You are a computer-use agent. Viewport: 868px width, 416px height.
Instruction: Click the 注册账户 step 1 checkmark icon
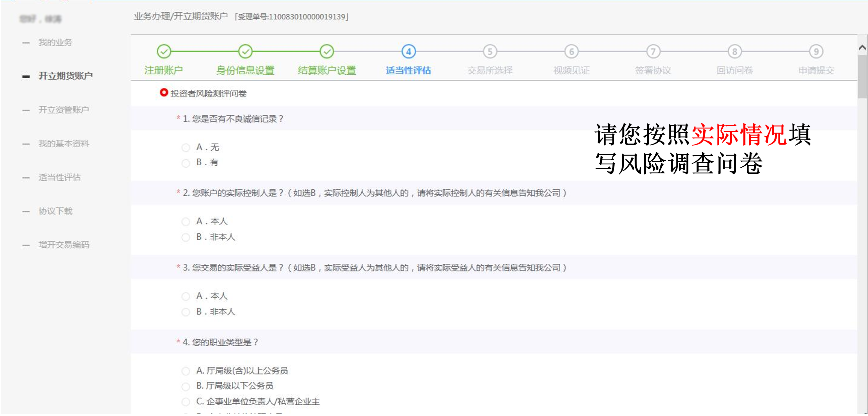click(164, 52)
